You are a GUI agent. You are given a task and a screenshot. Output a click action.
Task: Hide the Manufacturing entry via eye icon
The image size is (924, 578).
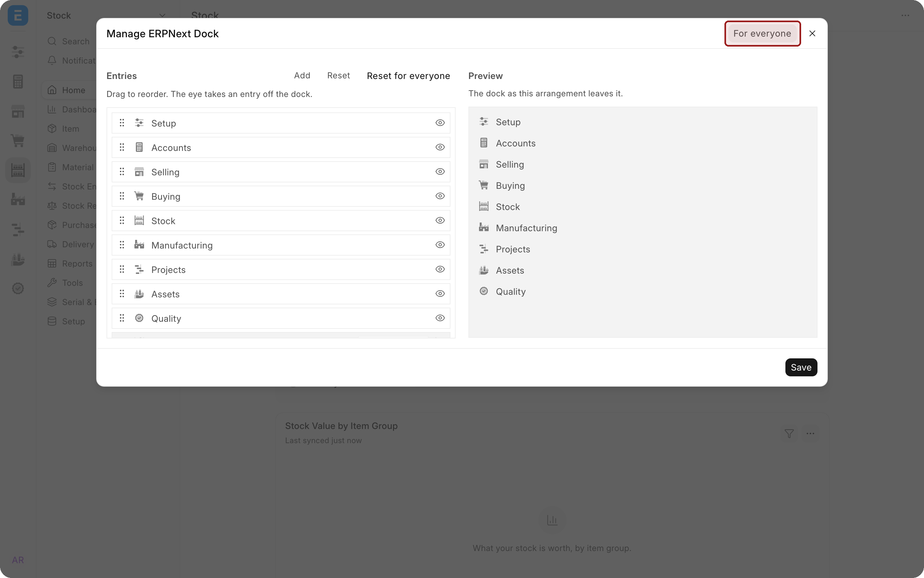click(x=440, y=245)
